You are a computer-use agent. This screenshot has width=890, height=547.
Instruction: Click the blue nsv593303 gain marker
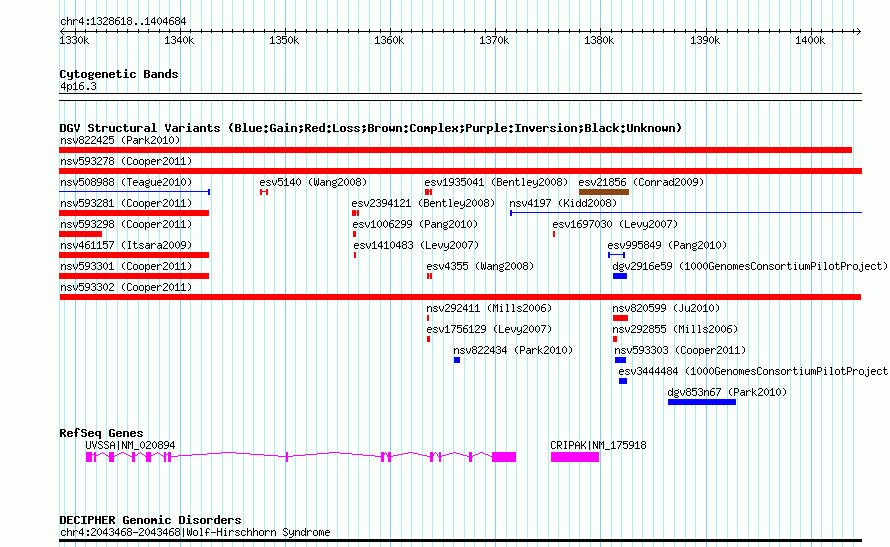(x=620, y=360)
